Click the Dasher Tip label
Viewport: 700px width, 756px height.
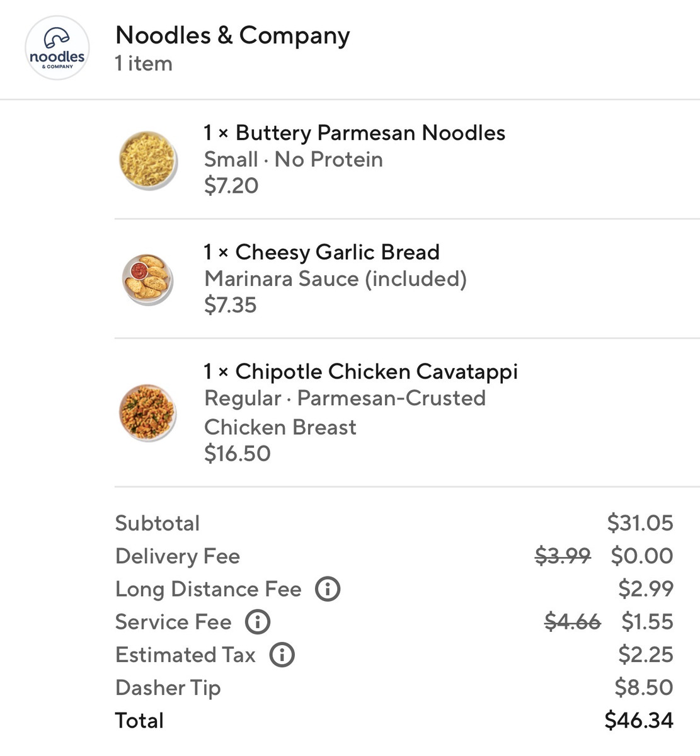coord(168,687)
